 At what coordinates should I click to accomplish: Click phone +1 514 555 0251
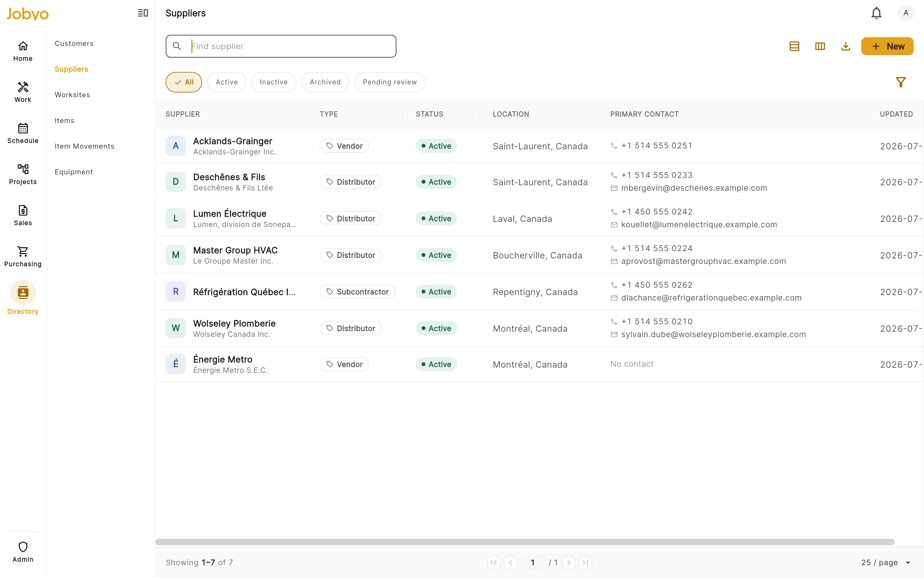[657, 146]
